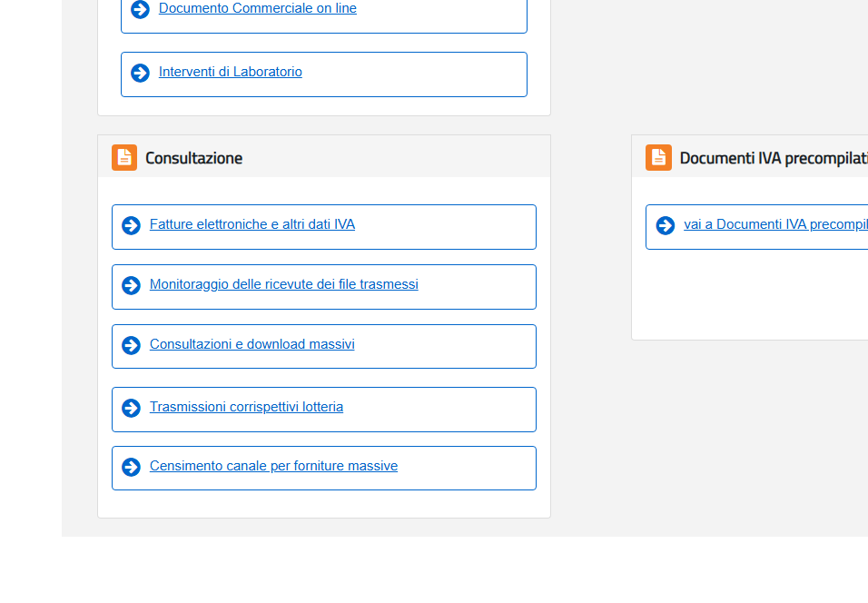The height and width of the screenshot is (603, 868).
Task: Click arrow icon beside Interventi di Laboratorio
Action: (140, 73)
